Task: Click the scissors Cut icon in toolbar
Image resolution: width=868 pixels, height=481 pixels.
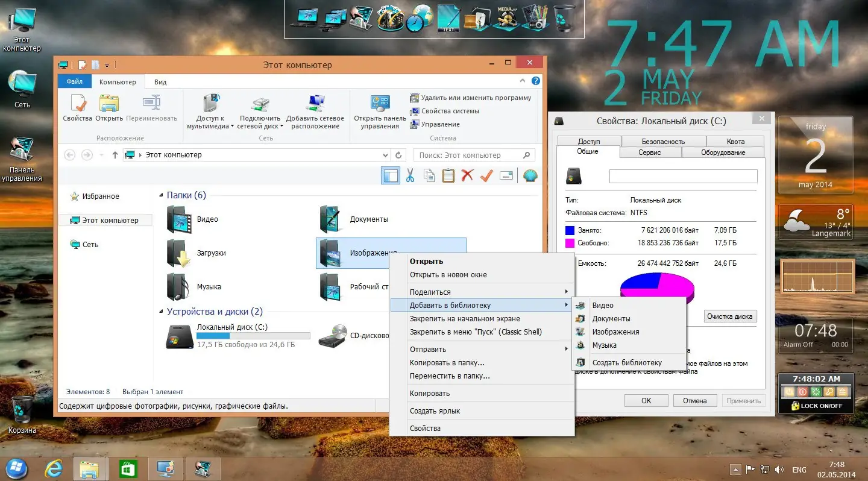Action: coord(410,175)
